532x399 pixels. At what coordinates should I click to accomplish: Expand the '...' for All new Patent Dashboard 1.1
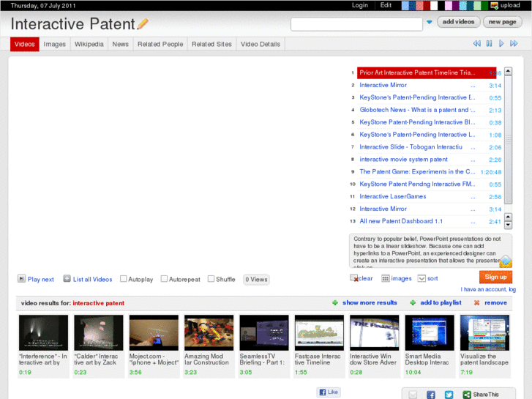click(473, 222)
